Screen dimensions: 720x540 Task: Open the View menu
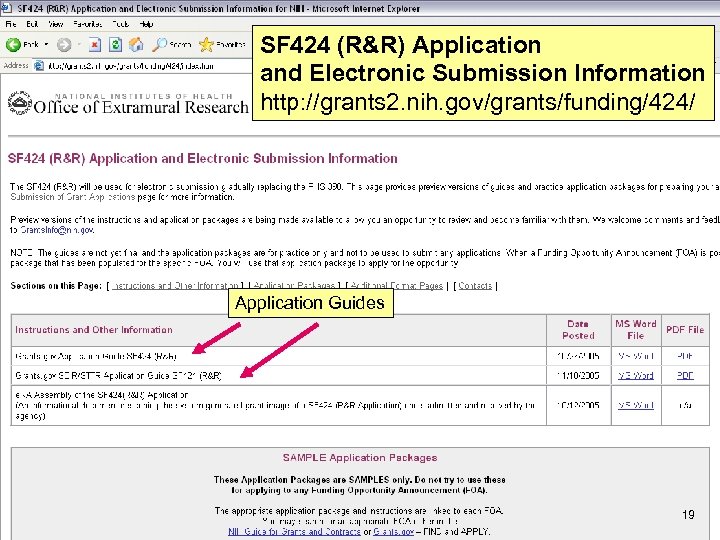coord(56,24)
